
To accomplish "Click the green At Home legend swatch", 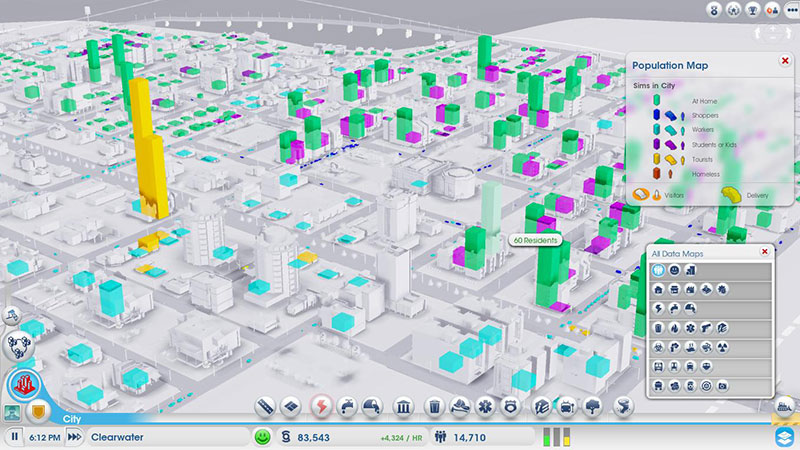I will 657,100.
